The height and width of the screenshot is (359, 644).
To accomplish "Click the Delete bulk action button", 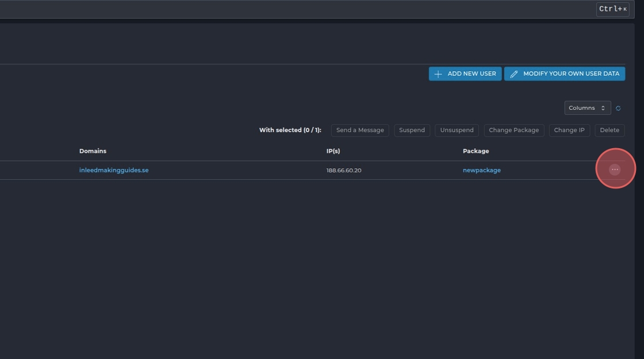I will (609, 130).
